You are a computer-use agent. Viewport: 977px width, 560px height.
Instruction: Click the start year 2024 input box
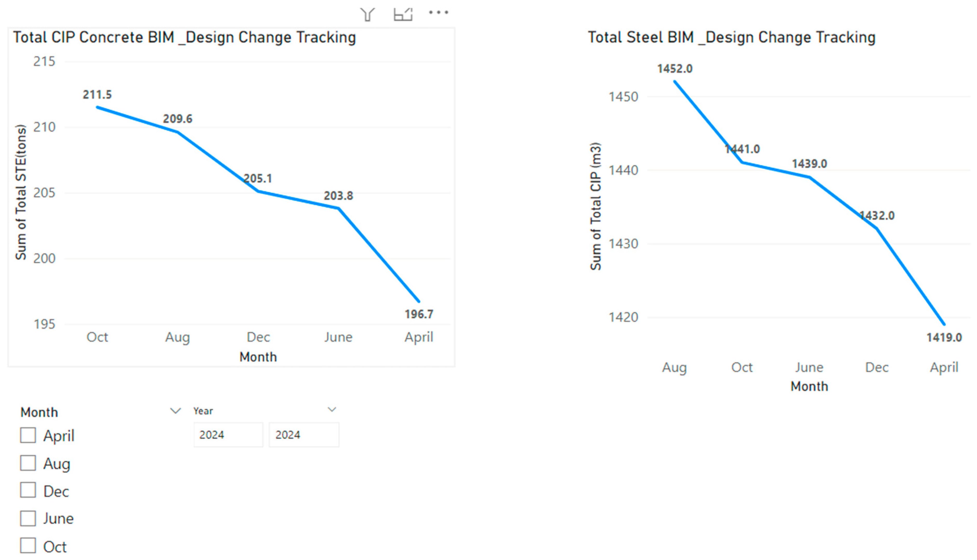[x=228, y=435]
